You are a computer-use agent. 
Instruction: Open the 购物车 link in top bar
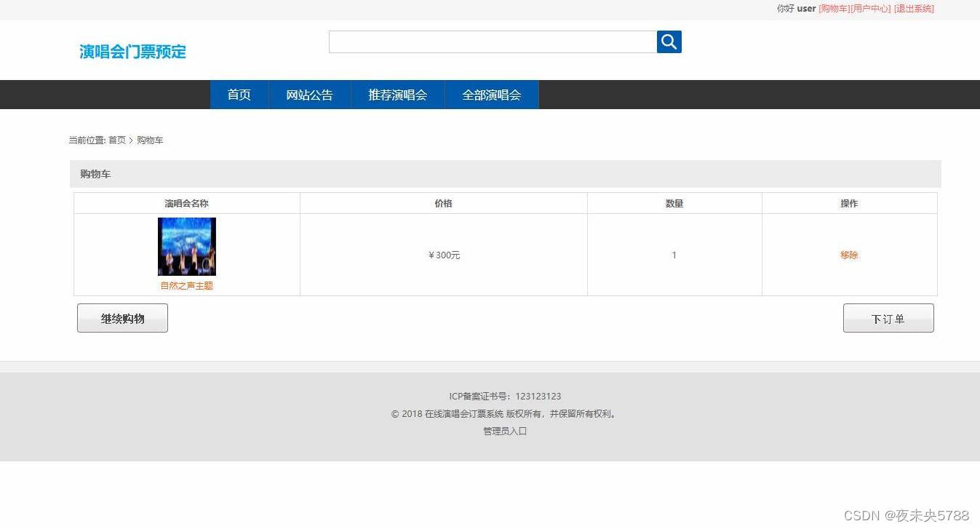click(x=834, y=9)
